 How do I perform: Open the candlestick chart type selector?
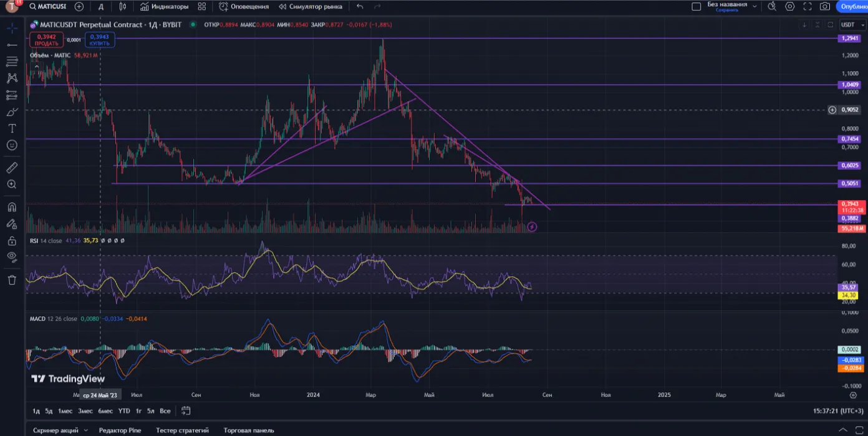click(123, 7)
